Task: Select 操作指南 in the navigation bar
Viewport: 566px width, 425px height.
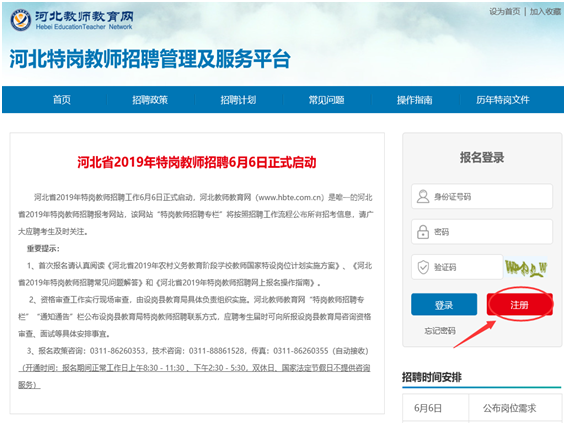Action: (x=415, y=100)
